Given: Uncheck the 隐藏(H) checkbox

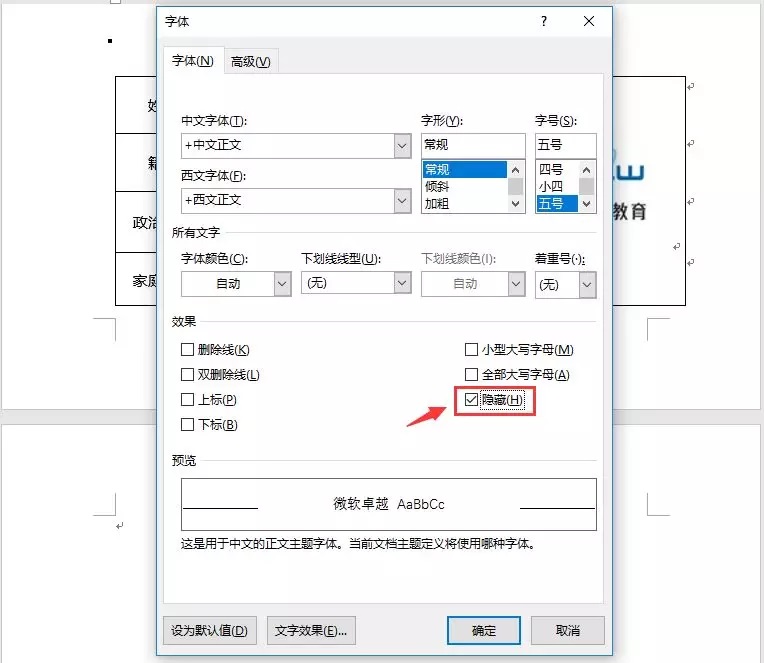Looking at the screenshot, I should click(471, 399).
